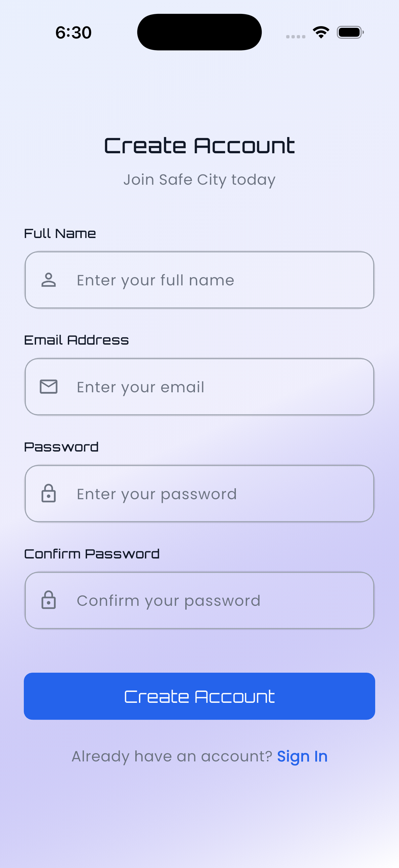Click the lock icon in Password field
The image size is (399, 868).
click(49, 494)
